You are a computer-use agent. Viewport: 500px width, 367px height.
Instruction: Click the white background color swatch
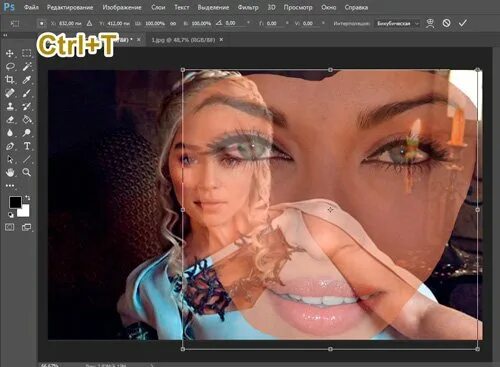pos(25,212)
